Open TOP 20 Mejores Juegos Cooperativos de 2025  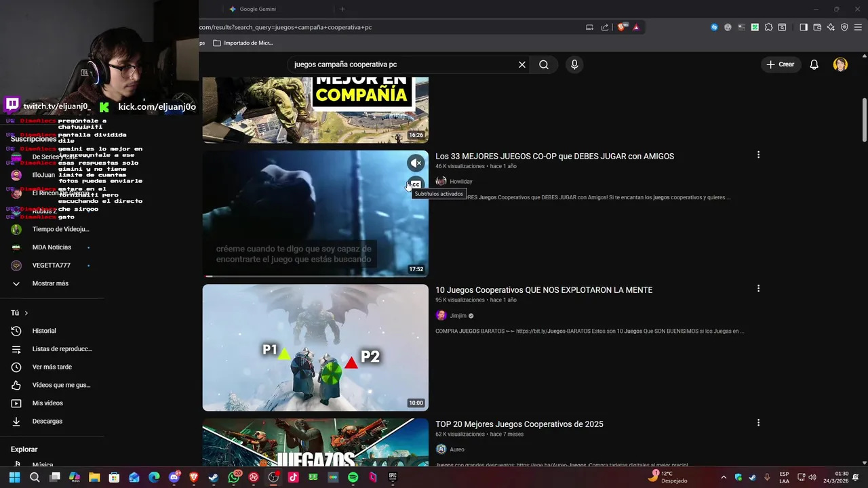click(519, 424)
